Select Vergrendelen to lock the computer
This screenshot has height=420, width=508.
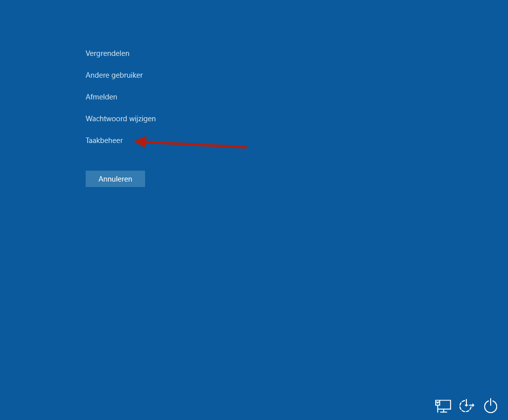tap(107, 53)
